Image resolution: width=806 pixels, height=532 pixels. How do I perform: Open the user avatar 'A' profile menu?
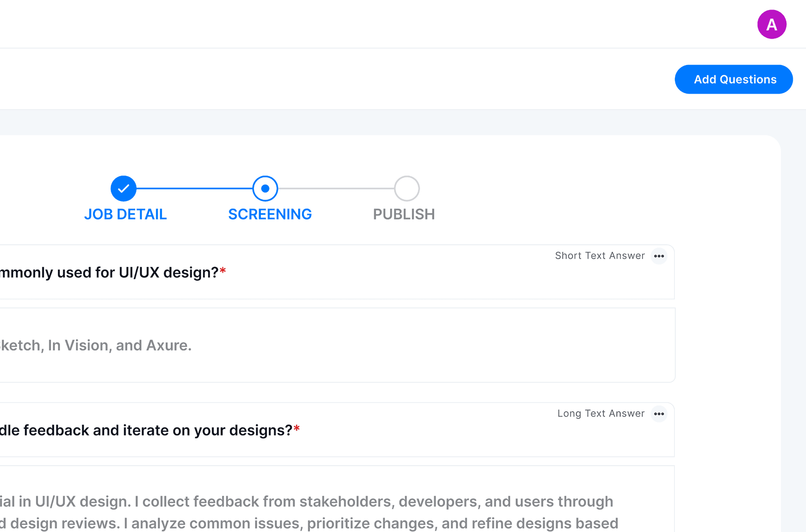(x=771, y=24)
